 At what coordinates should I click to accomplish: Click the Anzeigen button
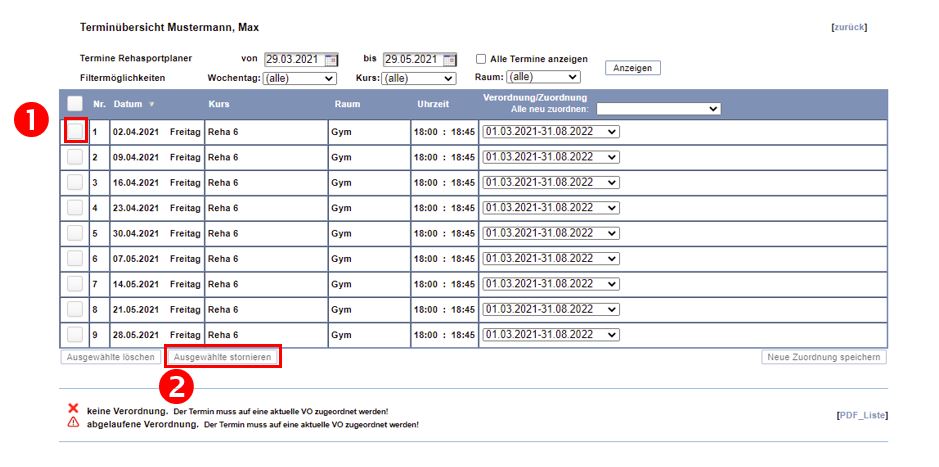633,68
